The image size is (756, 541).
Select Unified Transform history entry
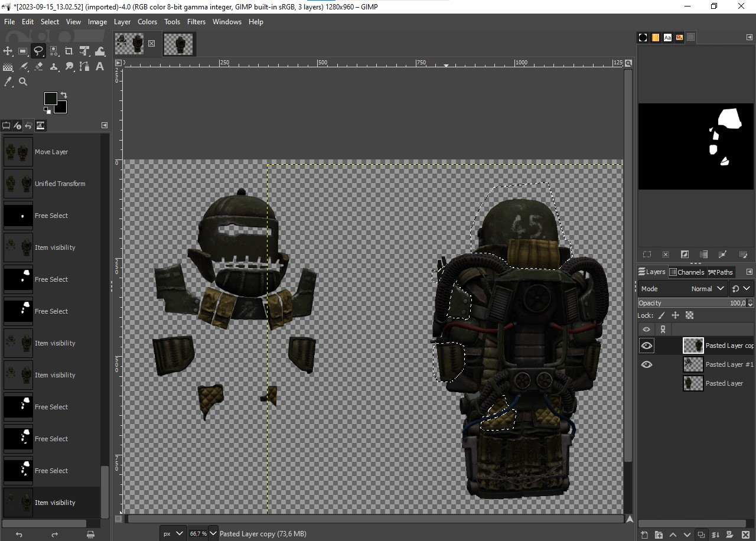point(51,184)
